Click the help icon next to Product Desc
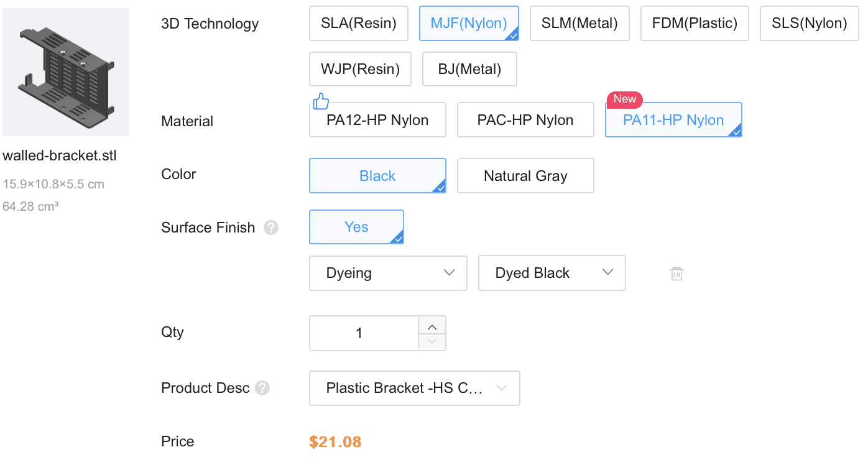 click(x=262, y=389)
